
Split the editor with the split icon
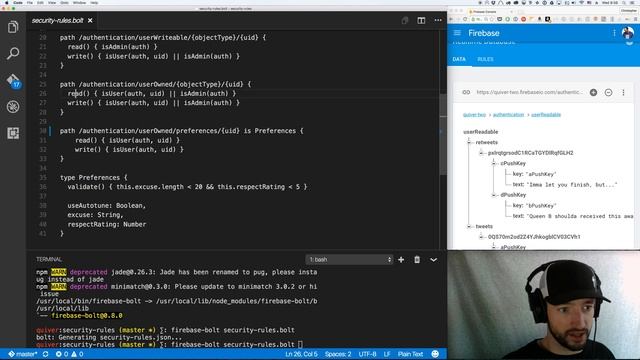coord(421,20)
